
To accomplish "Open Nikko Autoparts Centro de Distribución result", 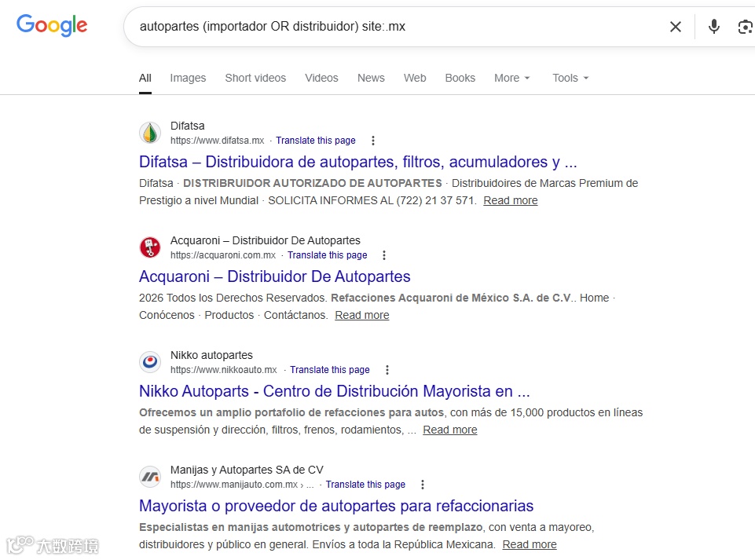I will click(x=334, y=391).
